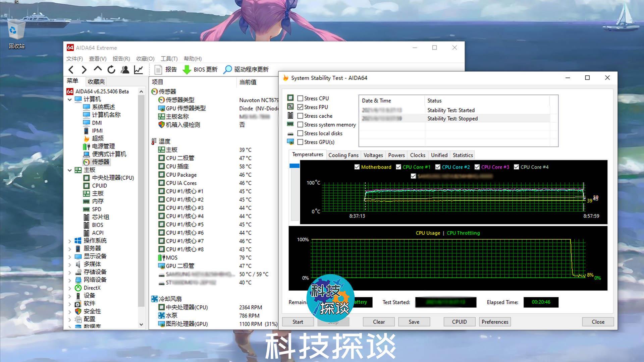Image resolution: width=644 pixels, height=362 pixels.
Task: Expand the 服务器 server node
Action: (x=70, y=248)
